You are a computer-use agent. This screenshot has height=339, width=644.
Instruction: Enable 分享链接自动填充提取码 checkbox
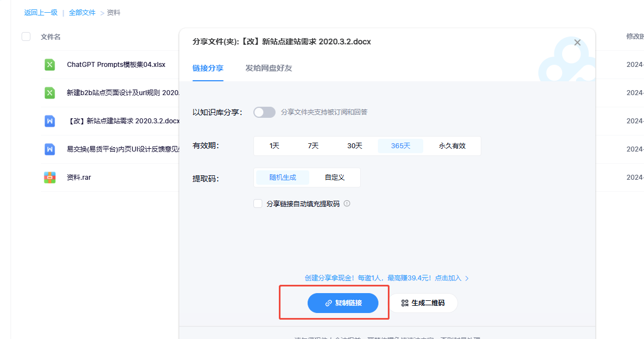point(258,204)
